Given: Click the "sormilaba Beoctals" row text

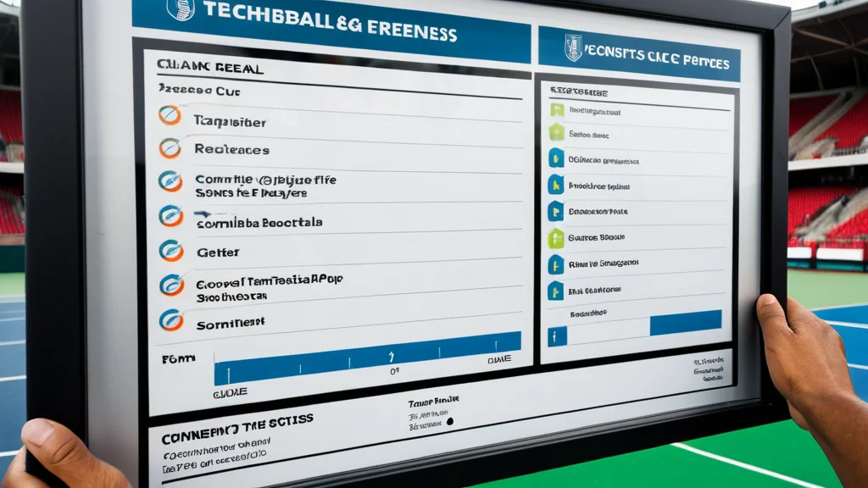Looking at the screenshot, I should coord(259,223).
